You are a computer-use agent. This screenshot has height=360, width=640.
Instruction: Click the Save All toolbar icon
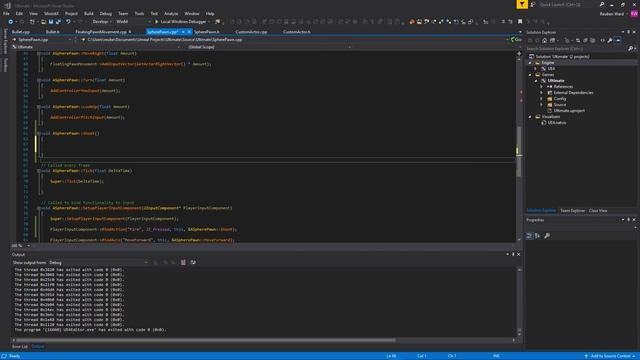click(x=58, y=22)
